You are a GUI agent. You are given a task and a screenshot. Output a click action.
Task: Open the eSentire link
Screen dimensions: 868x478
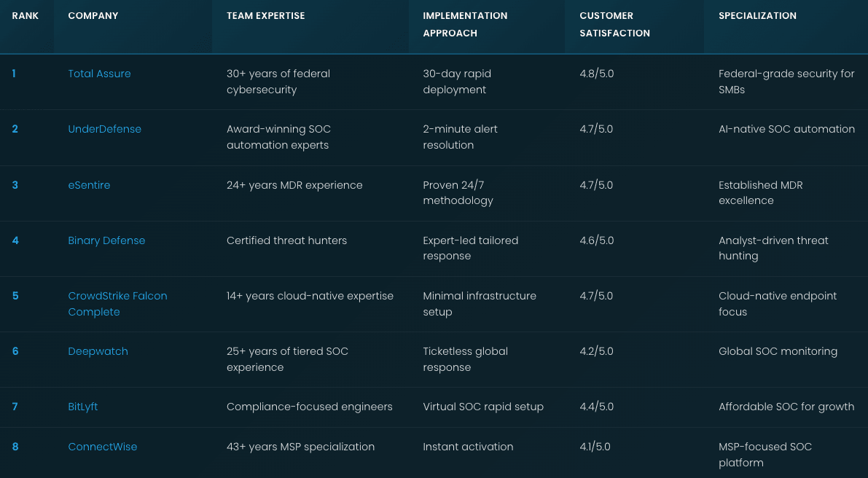coord(89,185)
